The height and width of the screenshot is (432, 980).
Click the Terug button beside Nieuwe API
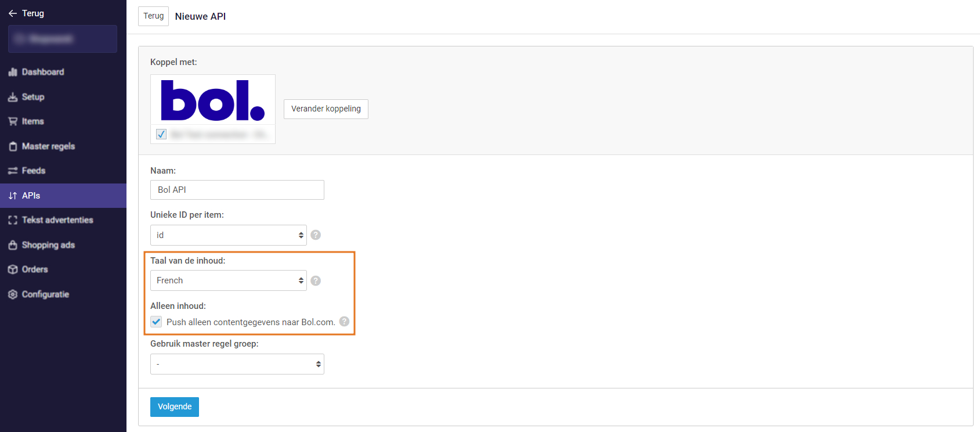pyautogui.click(x=153, y=16)
